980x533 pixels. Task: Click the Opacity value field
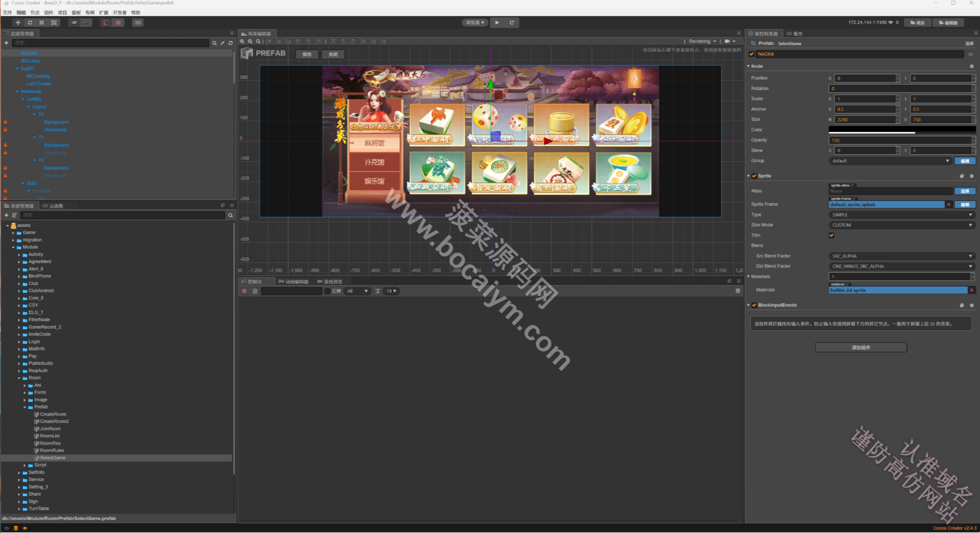[900, 140]
